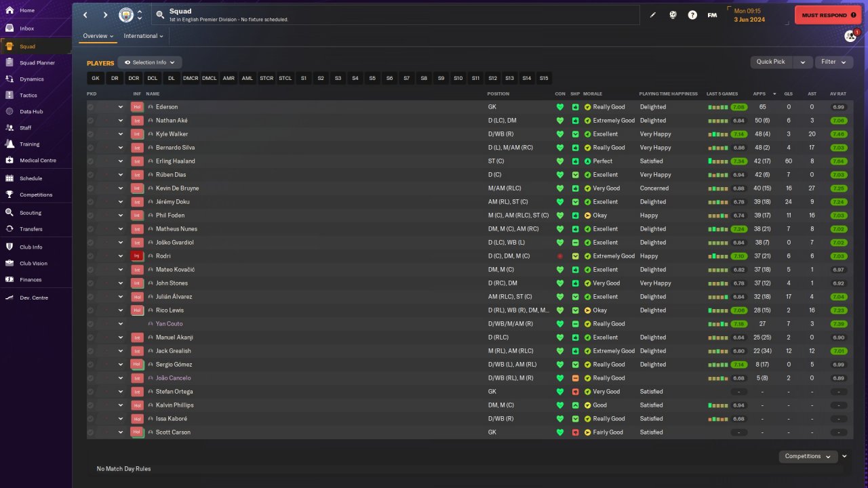
Task: Go to Dynamics in the sidebar
Action: pyautogui.click(x=31, y=79)
